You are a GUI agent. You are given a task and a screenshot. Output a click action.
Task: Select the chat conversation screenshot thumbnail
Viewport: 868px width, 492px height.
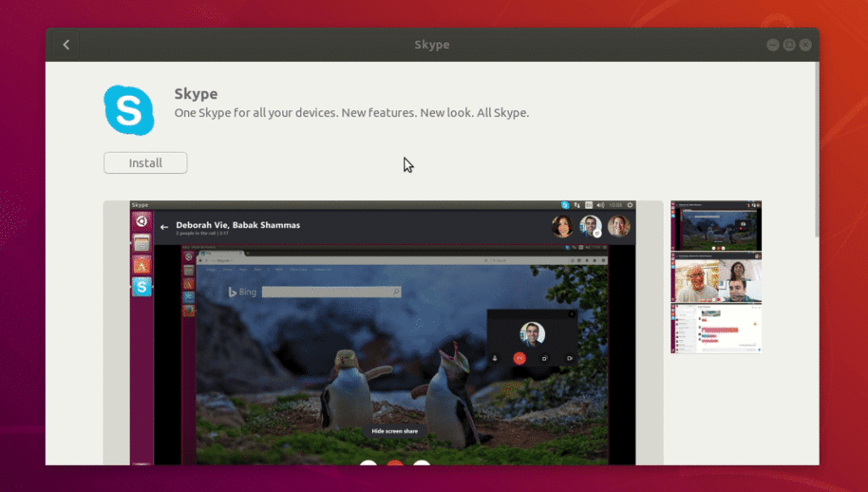[715, 329]
